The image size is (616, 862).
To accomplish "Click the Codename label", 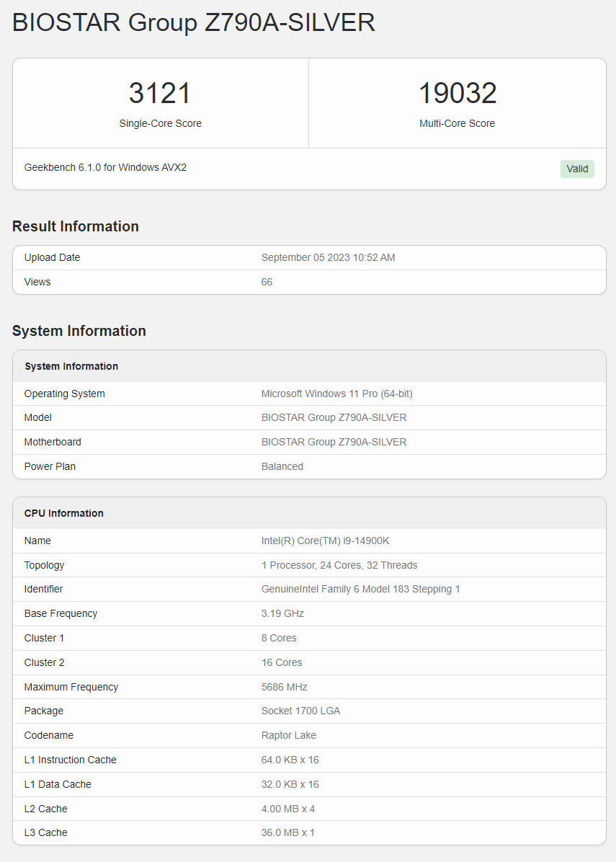I will [48, 736].
